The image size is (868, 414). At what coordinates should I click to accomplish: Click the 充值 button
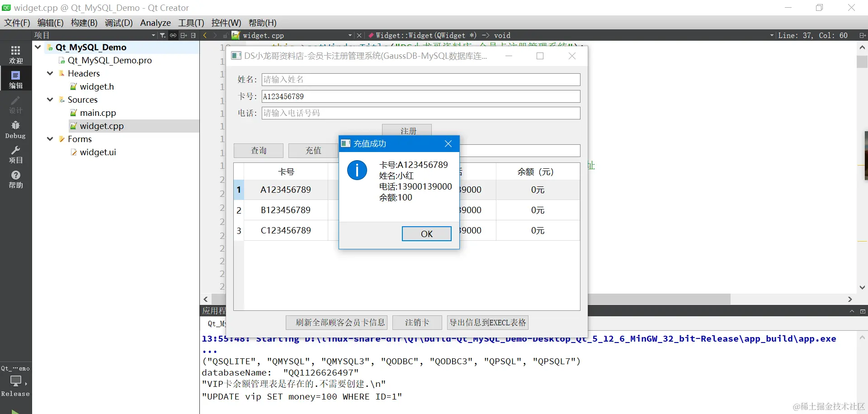(313, 151)
